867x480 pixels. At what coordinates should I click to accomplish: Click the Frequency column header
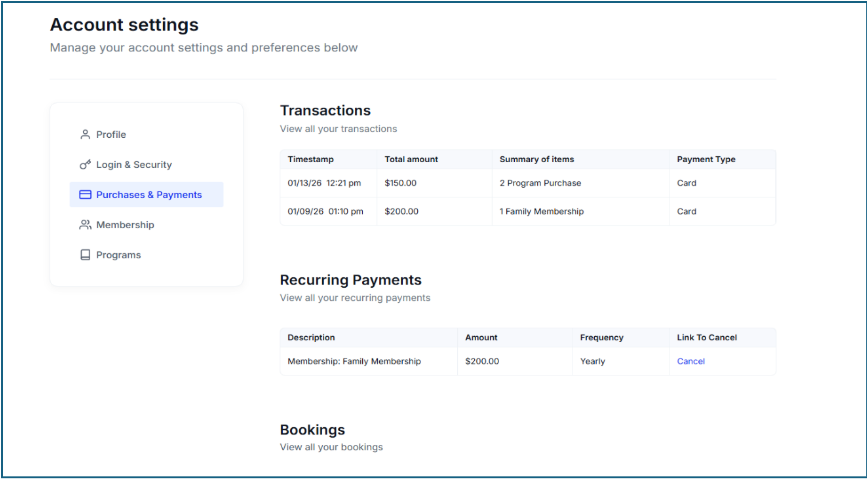(602, 337)
